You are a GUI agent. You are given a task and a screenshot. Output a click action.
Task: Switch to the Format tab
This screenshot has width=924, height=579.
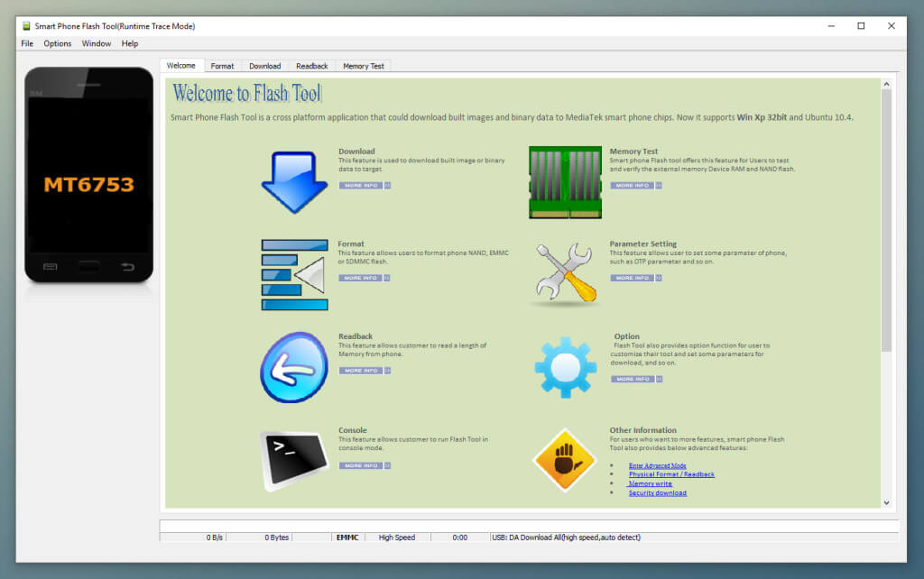222,66
